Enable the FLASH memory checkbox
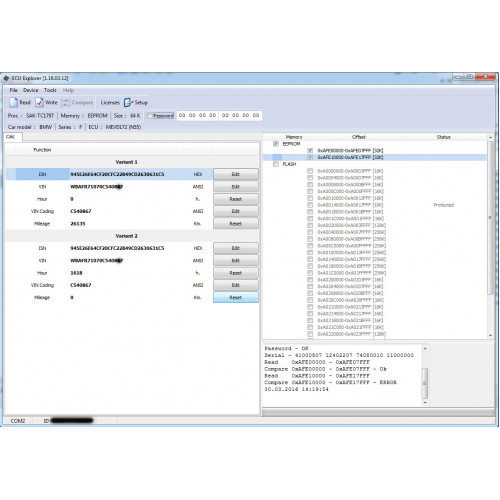Image resolution: width=500 pixels, height=500 pixels. pos(276,164)
